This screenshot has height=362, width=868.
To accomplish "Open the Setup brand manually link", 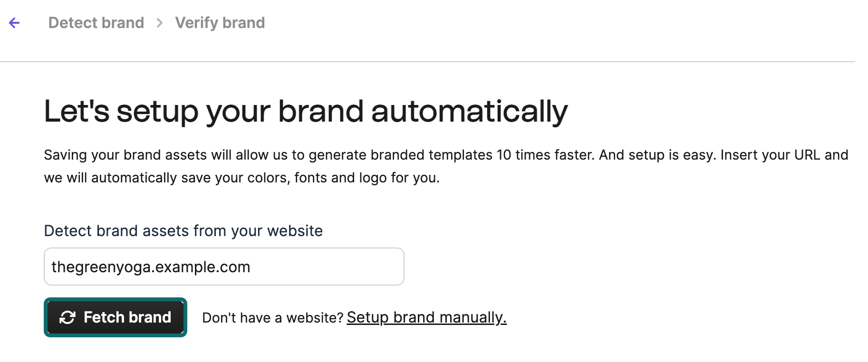I will tap(426, 317).
